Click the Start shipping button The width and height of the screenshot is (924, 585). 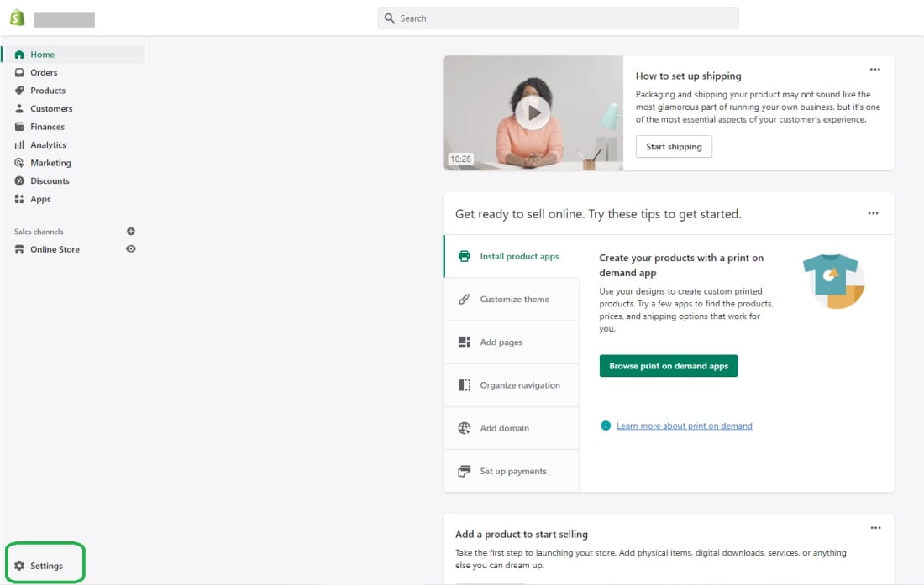(674, 146)
